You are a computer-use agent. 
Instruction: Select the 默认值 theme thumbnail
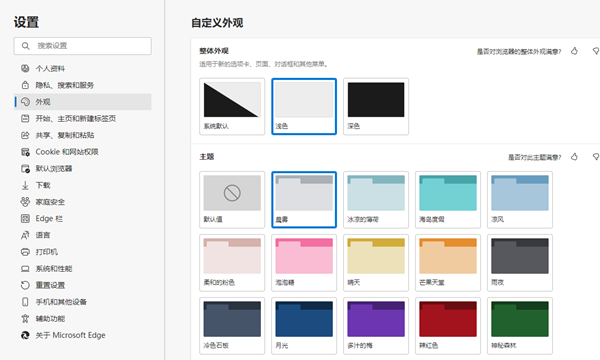point(232,200)
